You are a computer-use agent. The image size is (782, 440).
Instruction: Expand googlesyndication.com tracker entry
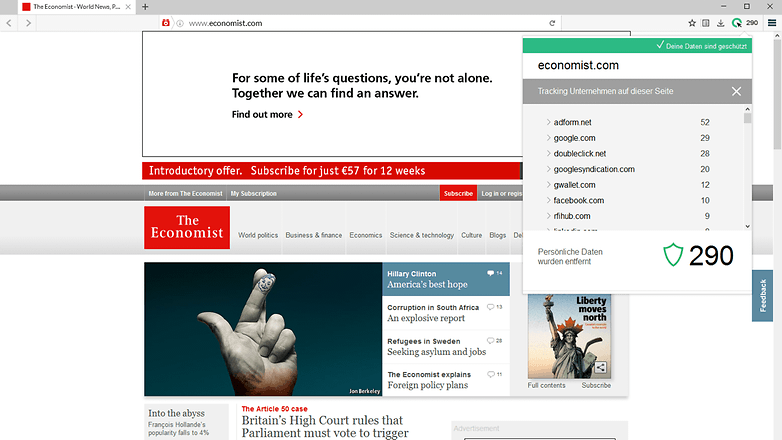[x=548, y=169]
